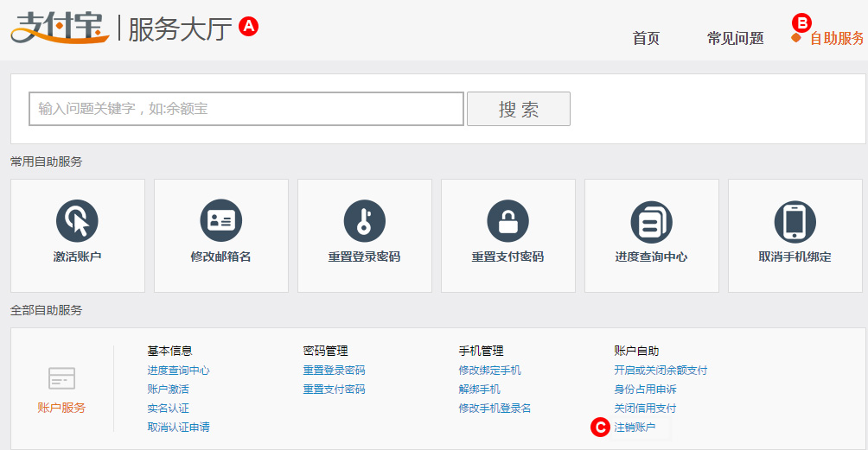This screenshot has height=450, width=868.
Task: Click the 进度查询中心 documents icon
Action: click(652, 222)
